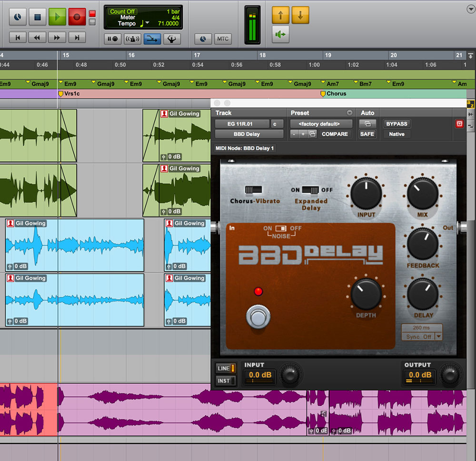Open the plug-in automation enable icon
Screen dimensions: 476x461
click(367, 124)
